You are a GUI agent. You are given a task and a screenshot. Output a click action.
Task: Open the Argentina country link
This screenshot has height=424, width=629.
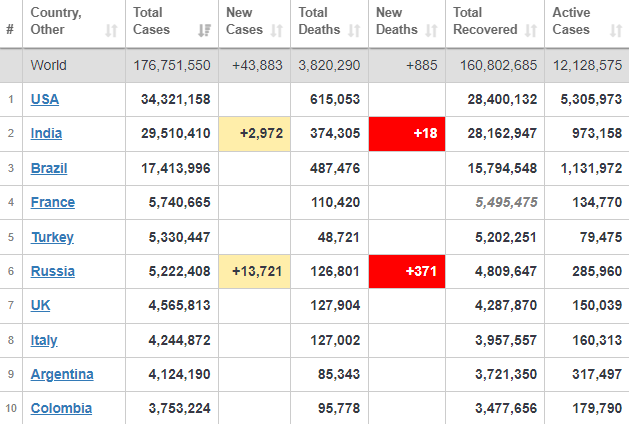coord(62,374)
